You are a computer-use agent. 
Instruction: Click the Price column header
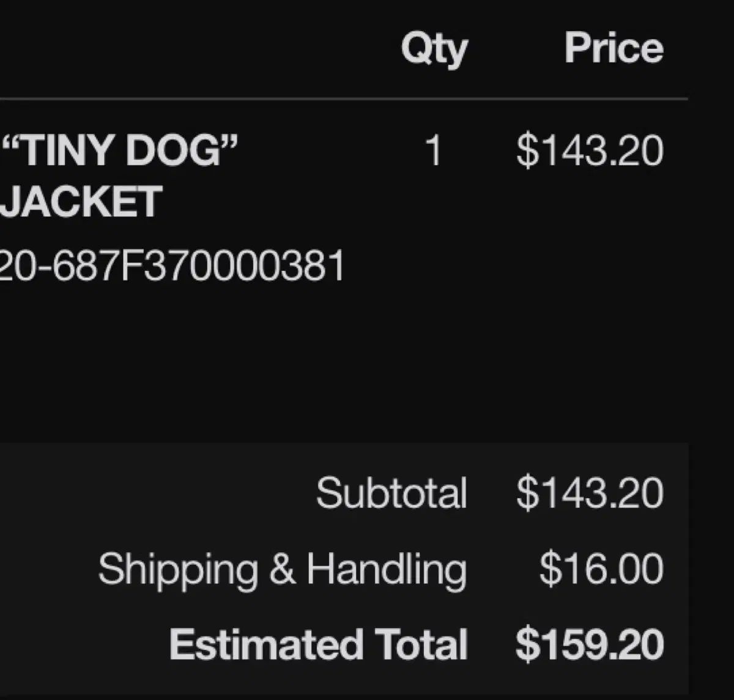tap(613, 48)
